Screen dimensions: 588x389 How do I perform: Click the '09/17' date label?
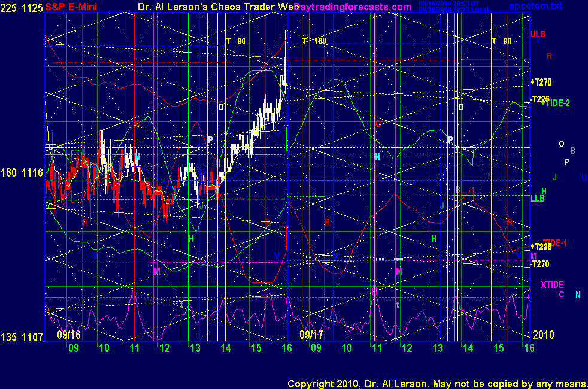(311, 335)
